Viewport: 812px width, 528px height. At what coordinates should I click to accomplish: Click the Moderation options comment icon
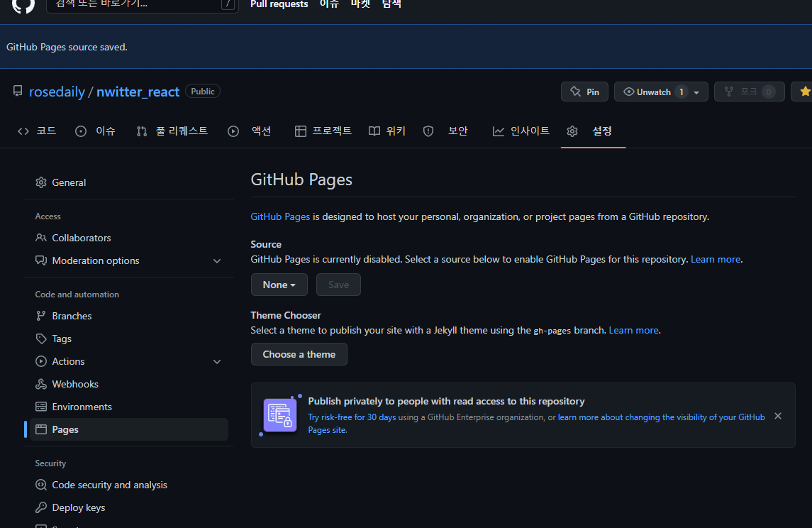(x=41, y=260)
